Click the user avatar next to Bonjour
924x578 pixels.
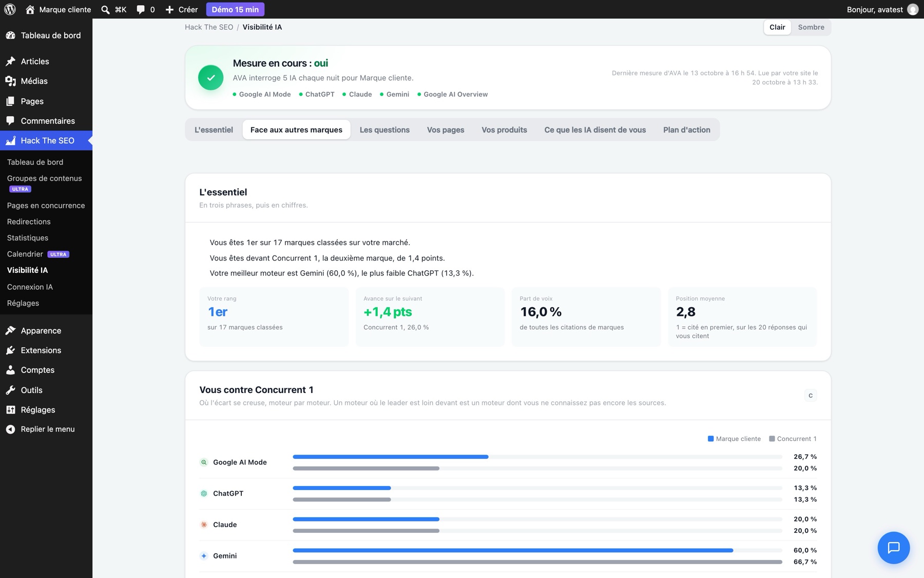913,9
